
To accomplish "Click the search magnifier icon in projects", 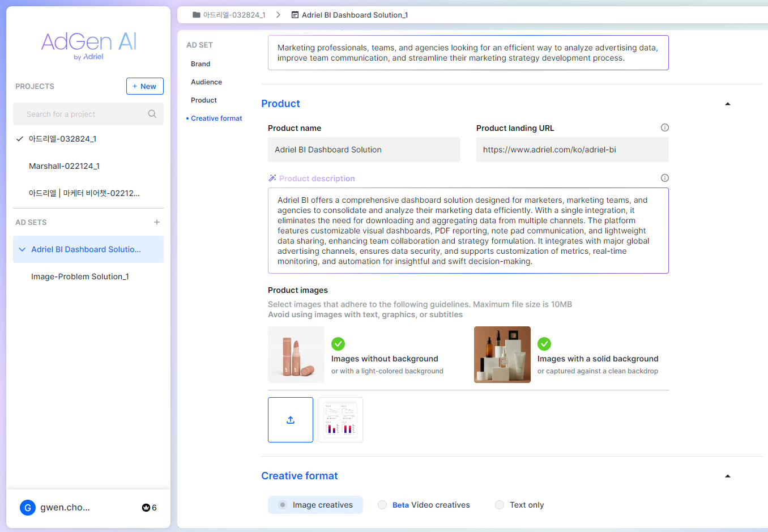I will tap(152, 114).
